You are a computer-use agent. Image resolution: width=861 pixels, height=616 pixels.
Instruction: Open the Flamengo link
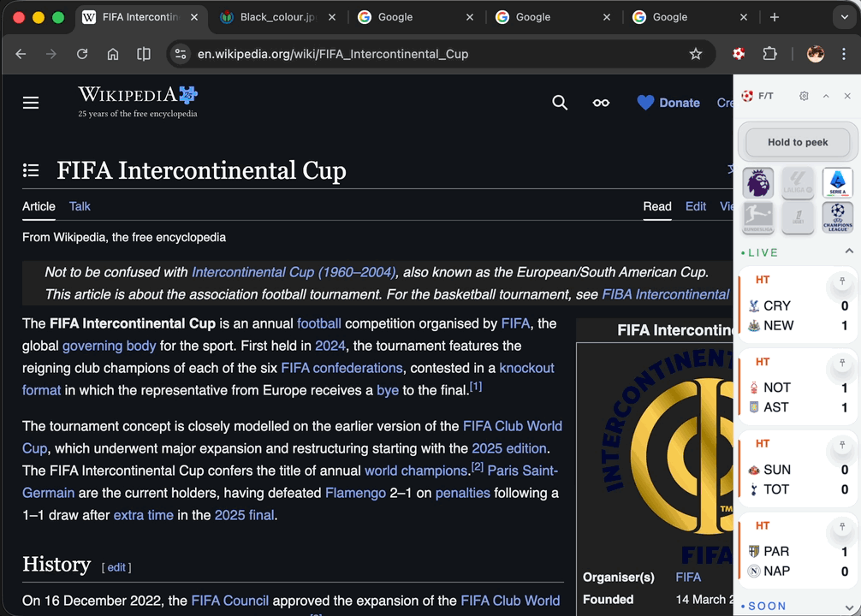[355, 493]
